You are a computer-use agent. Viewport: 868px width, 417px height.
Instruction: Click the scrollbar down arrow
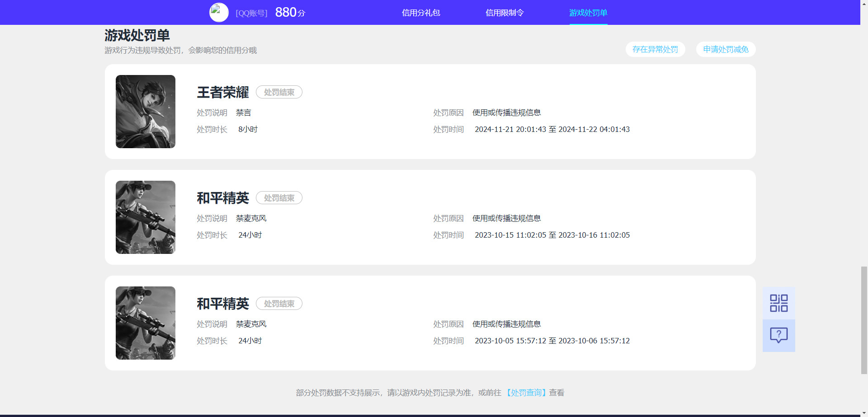point(864,413)
